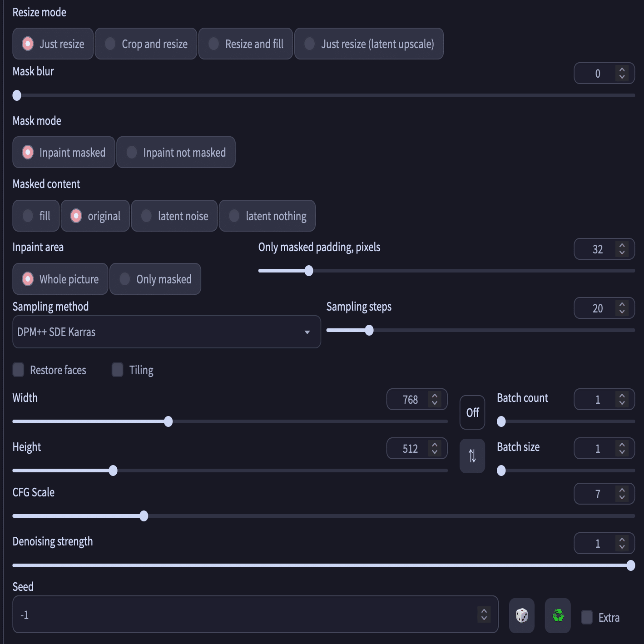
Task: Click the swap width and height arrows
Action: [x=472, y=456]
